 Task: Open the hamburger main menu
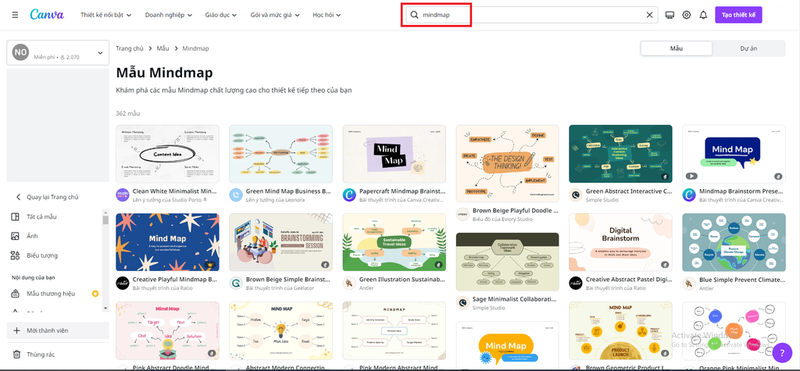[15, 15]
